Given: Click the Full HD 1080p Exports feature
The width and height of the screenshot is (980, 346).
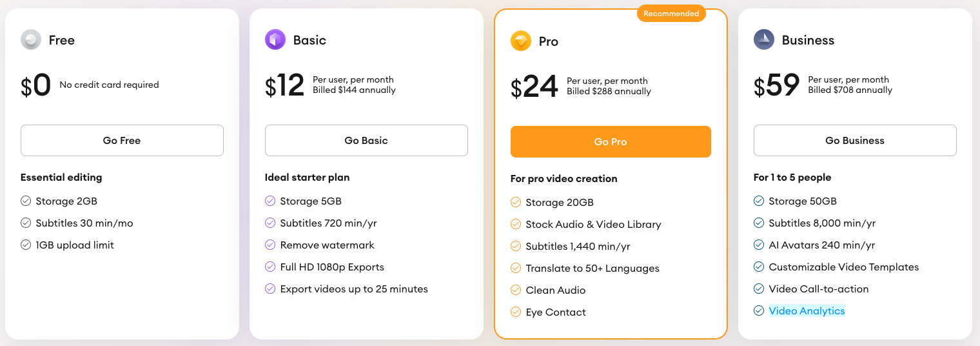Looking at the screenshot, I should (x=332, y=267).
